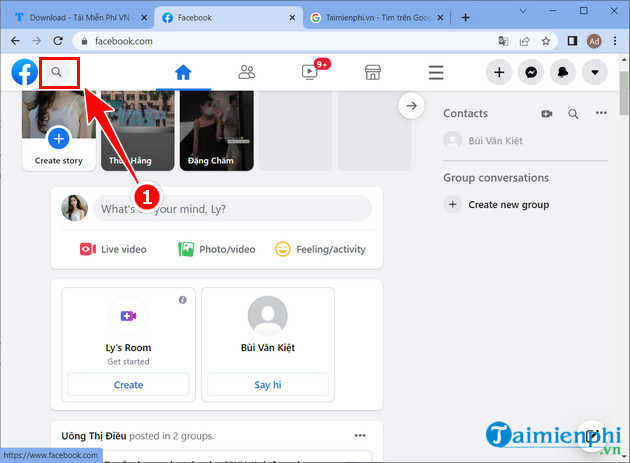Open Bùi Văn Kiệt's avatar in rooms card
Screen dimensions: 630x463
(x=268, y=316)
